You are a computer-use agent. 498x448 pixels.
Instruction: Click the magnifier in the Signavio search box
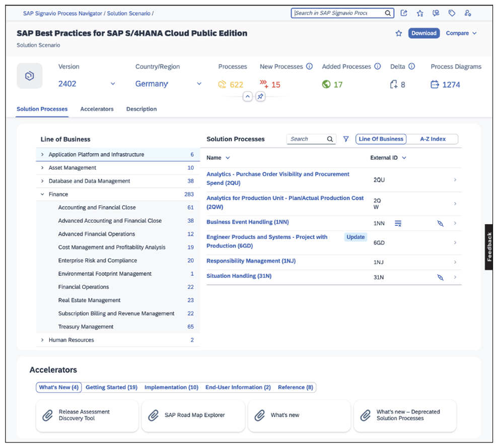[x=387, y=13]
